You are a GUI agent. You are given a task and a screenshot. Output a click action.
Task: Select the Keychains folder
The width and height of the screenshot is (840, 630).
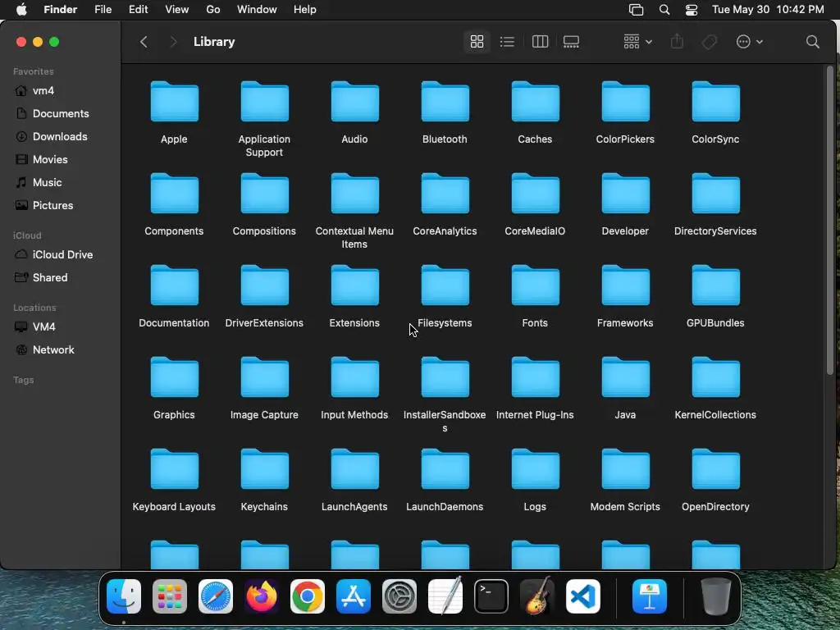point(265,469)
